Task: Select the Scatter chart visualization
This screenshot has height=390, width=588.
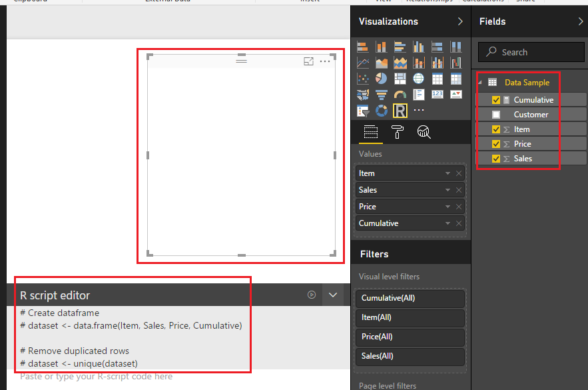Action: pos(363,79)
